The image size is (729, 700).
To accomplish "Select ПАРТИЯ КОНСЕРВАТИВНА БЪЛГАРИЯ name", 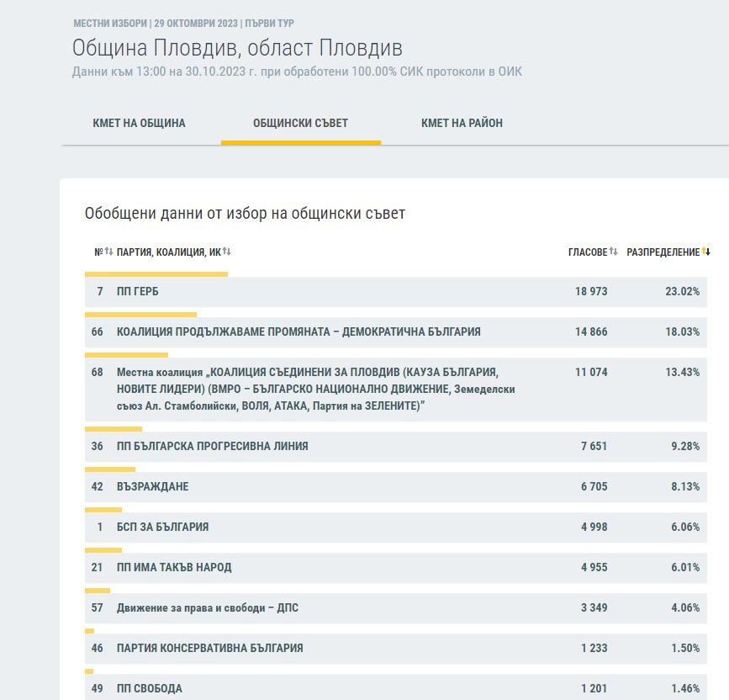I will click(x=209, y=649).
